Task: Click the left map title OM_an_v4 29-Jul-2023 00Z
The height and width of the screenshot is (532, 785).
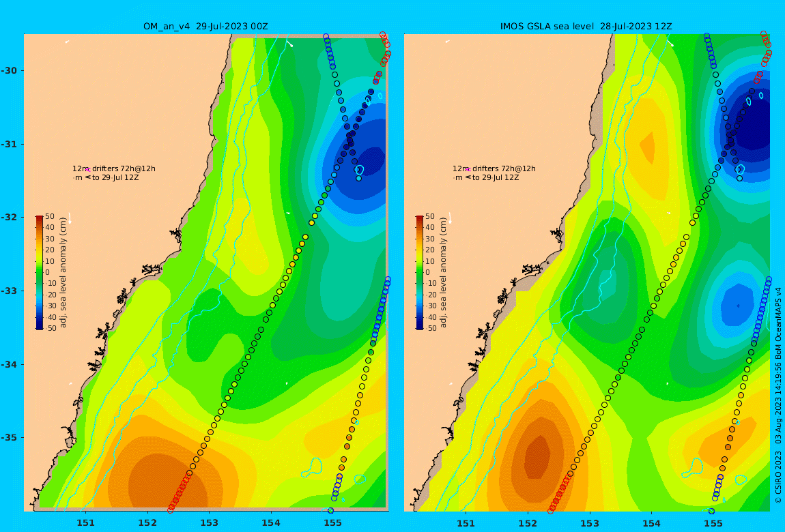Action: point(205,27)
